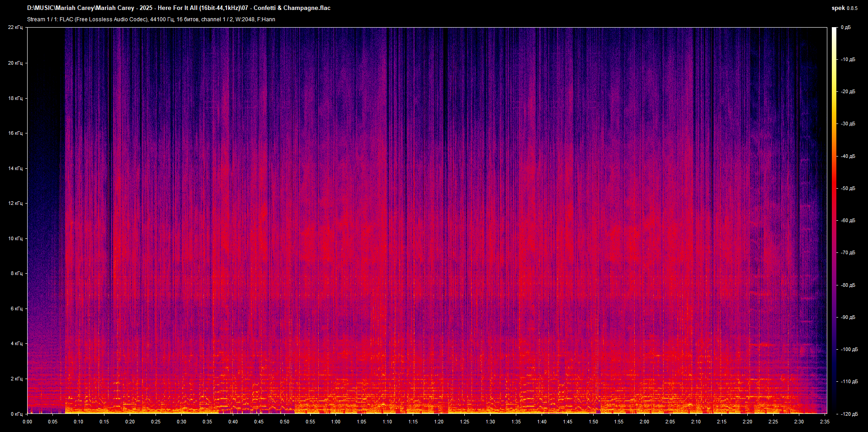Click the 'Stream 1 / 1: FLAC' info line
868x432 pixels.
point(151,19)
